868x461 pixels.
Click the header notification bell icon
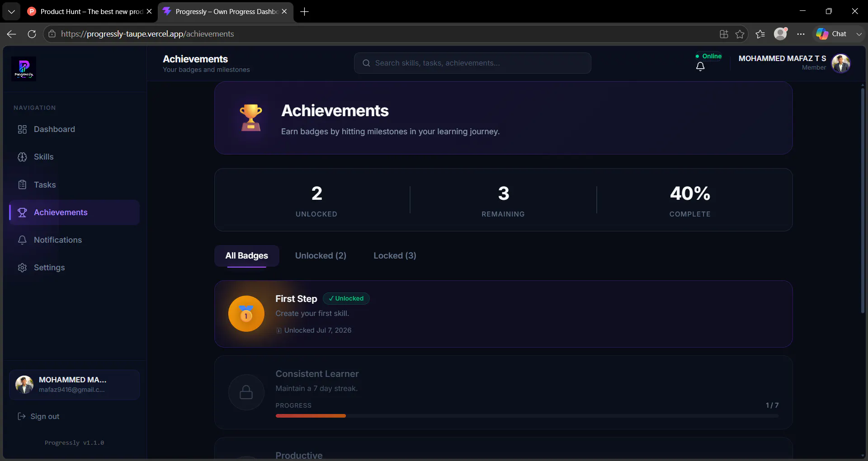[700, 66]
